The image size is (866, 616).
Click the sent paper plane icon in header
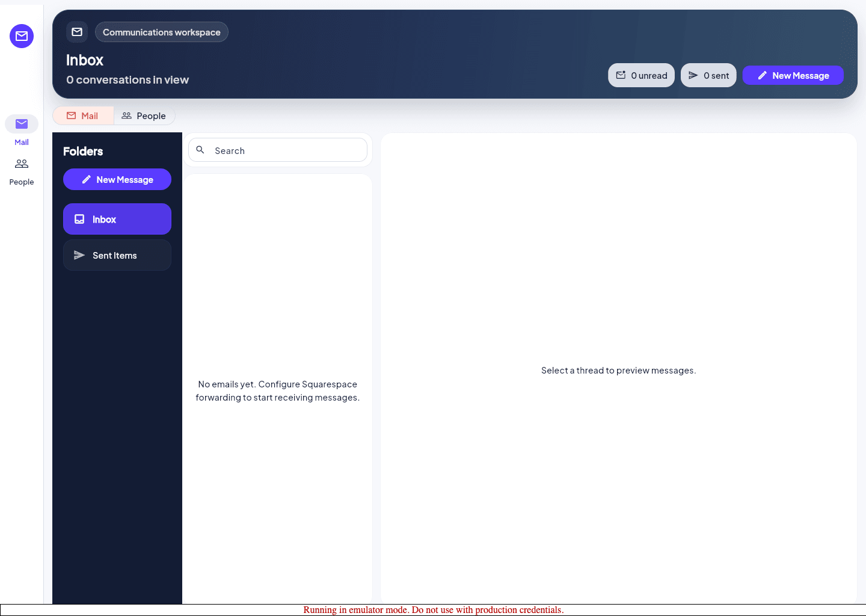pyautogui.click(x=693, y=75)
